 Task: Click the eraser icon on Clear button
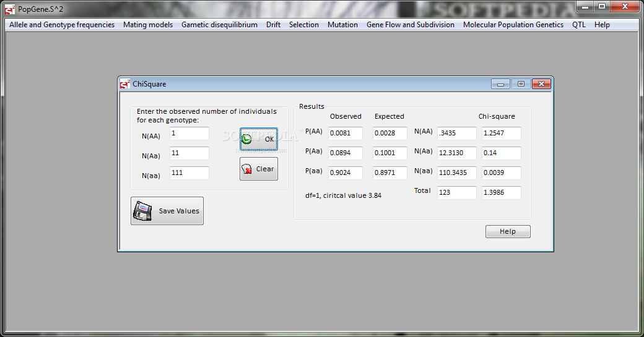pyautogui.click(x=246, y=169)
